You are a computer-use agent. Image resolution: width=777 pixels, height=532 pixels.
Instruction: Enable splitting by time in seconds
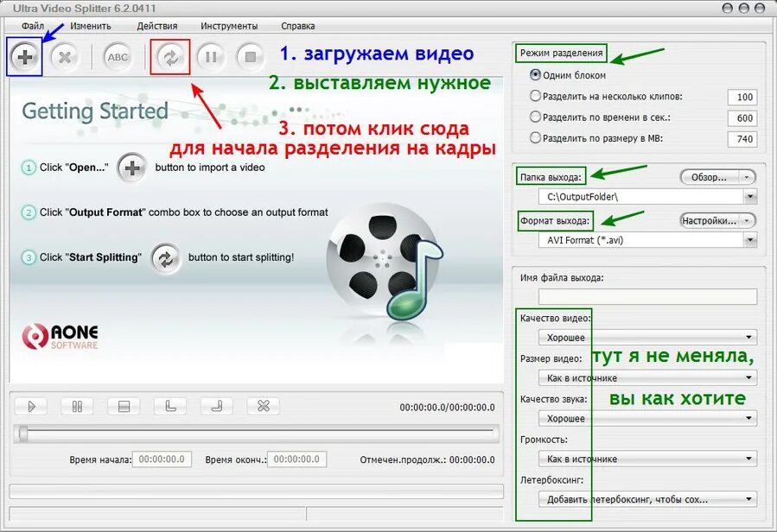(x=538, y=118)
